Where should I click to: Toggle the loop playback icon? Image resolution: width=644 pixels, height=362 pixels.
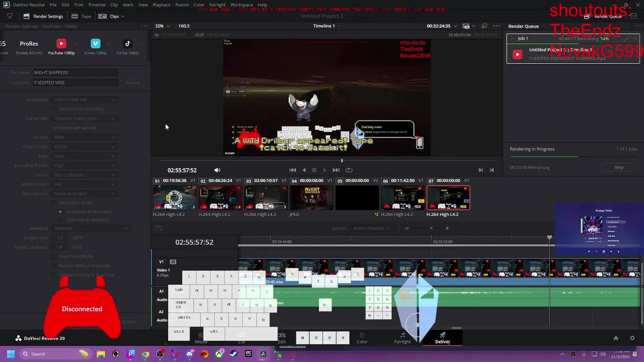(x=349, y=170)
